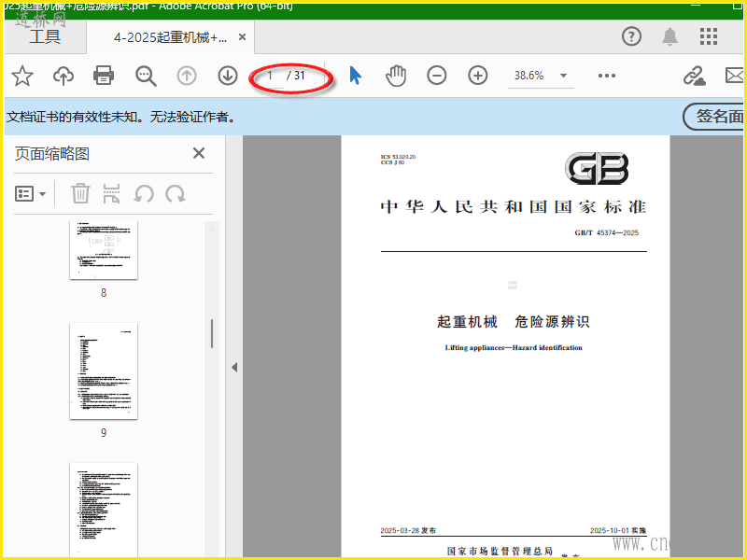
Task: Click the standard number GB/T 45374—2025
Action: pos(606,232)
